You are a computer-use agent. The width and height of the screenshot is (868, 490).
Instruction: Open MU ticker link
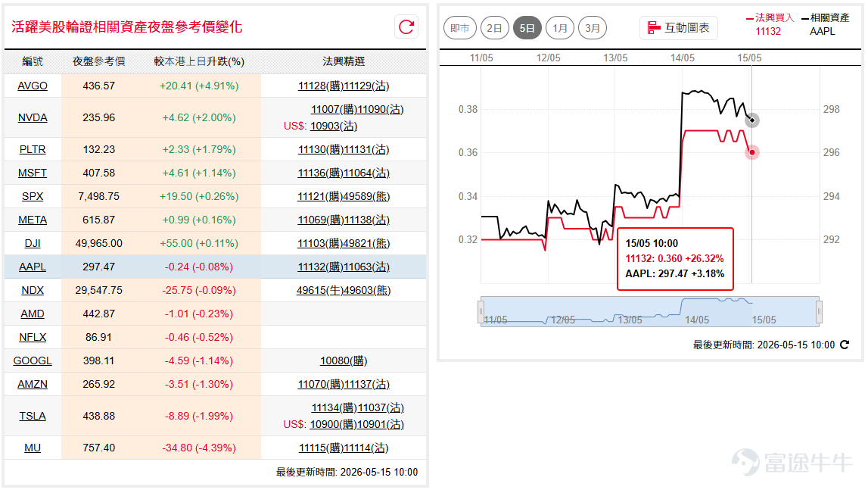[33, 448]
